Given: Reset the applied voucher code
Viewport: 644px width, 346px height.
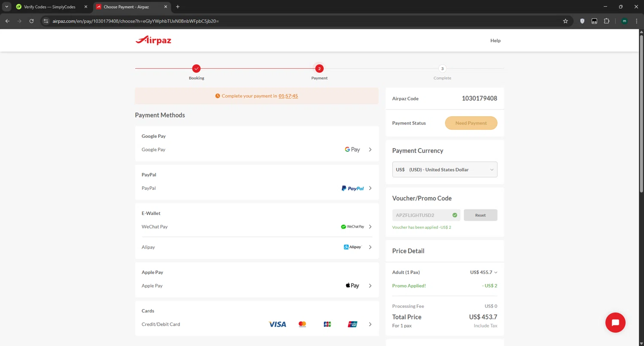Looking at the screenshot, I should point(480,215).
